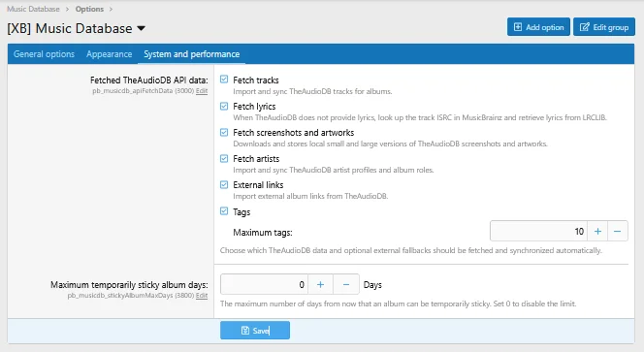
Task: Click the Maximum tags number field
Action: (538, 231)
